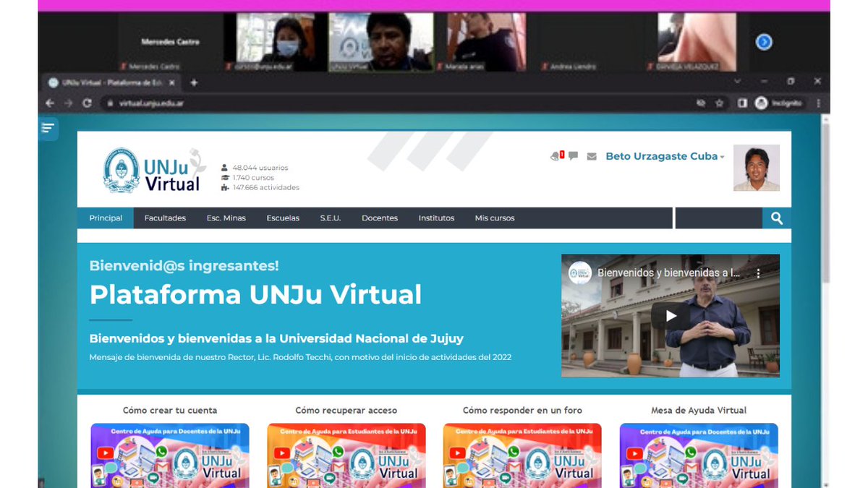Image resolution: width=868 pixels, height=488 pixels.
Task: Click the site search input field
Action: pos(718,218)
